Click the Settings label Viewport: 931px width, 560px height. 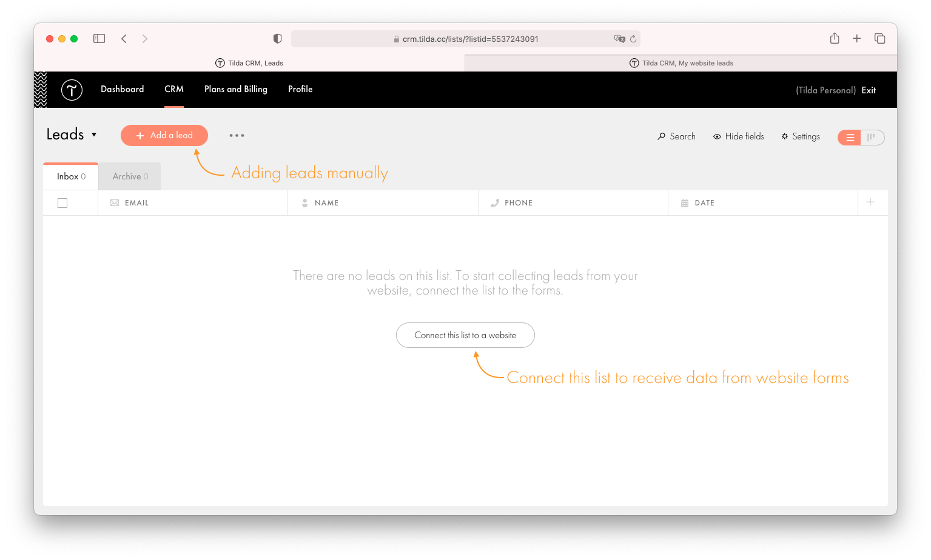806,136
